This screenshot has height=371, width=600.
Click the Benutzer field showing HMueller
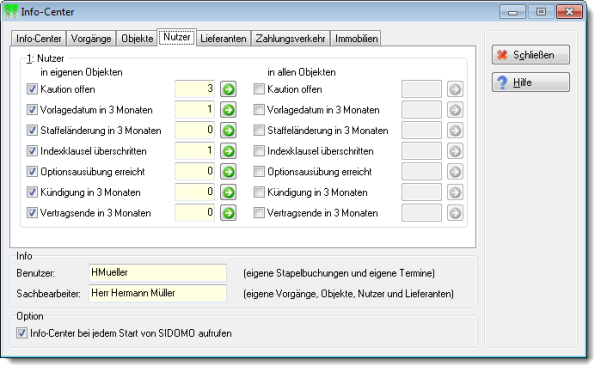point(157,273)
